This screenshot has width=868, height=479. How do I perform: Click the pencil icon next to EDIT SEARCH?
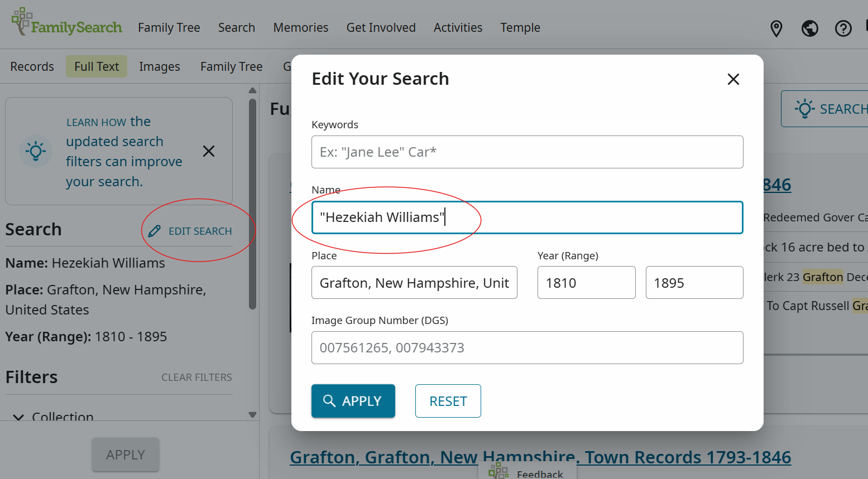point(154,230)
